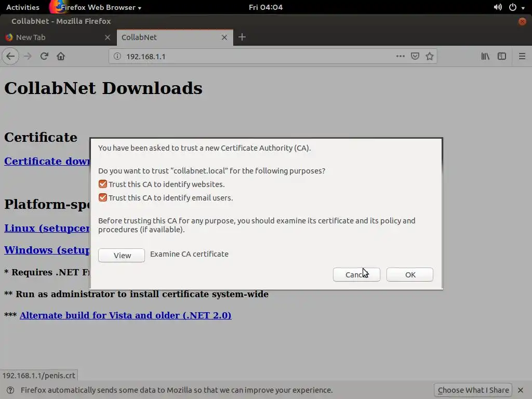
Task: Cancel the certificate trust dialog
Action: pyautogui.click(x=356, y=274)
